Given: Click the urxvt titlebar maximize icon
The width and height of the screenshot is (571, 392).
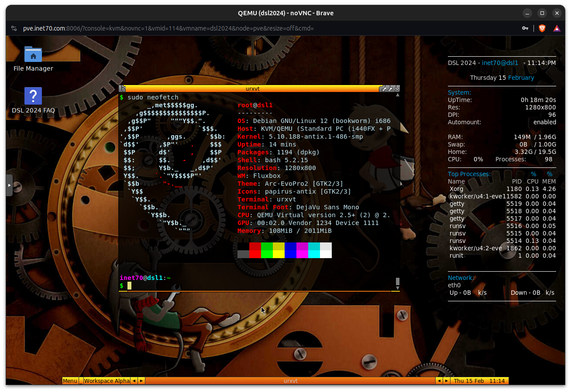Looking at the screenshot, I should tap(390, 89).
